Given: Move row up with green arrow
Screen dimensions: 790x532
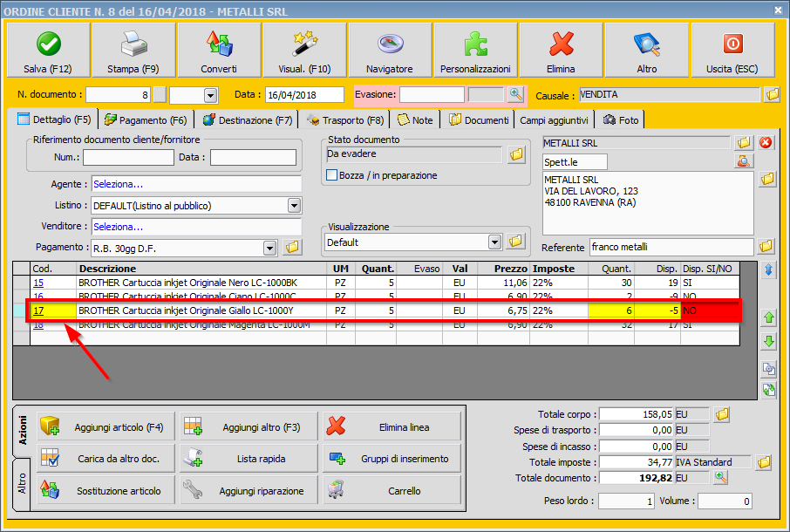Looking at the screenshot, I should click(x=769, y=317).
